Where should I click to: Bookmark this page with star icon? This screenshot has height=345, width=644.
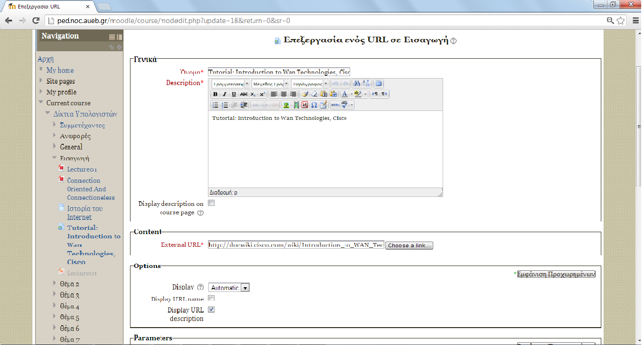[x=621, y=21]
